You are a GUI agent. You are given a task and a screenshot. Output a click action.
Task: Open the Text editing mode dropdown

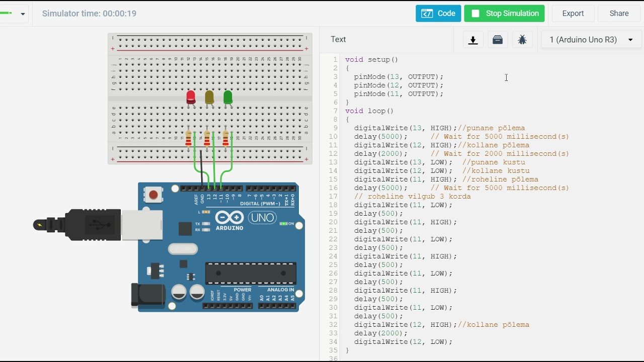click(338, 40)
